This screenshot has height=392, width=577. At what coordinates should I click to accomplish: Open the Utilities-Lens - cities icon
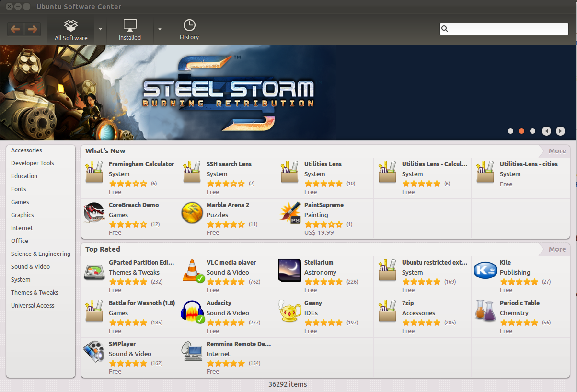tap(485, 172)
